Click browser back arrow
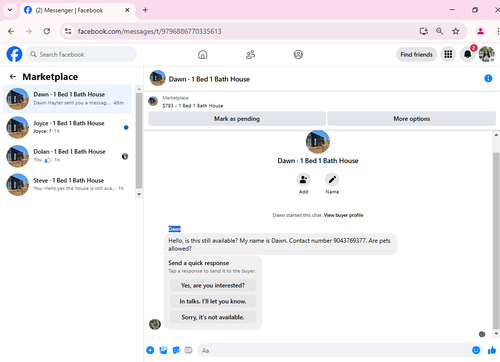This screenshot has width=500, height=362. [11, 31]
